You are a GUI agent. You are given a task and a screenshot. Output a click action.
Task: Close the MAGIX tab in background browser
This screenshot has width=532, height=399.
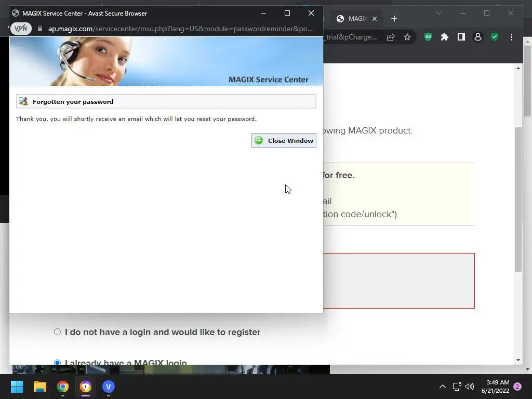pyautogui.click(x=375, y=19)
